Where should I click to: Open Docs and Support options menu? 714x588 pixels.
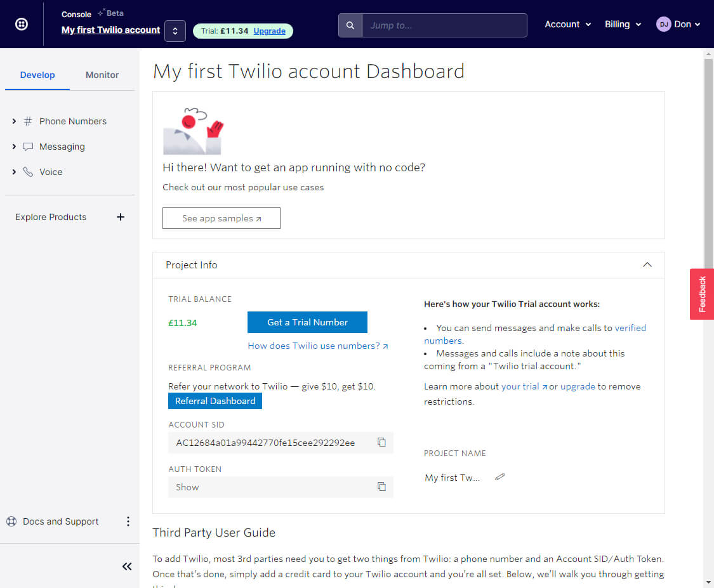coord(128,521)
